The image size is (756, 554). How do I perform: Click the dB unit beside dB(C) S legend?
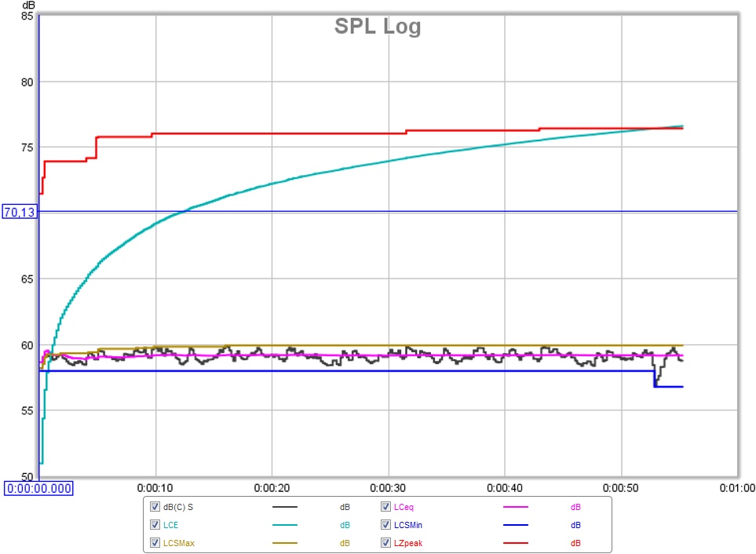(345, 507)
